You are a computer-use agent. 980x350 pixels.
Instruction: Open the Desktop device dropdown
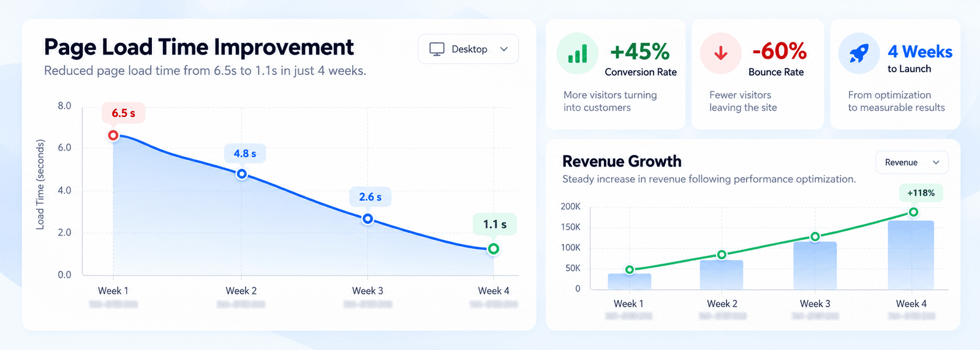tap(469, 49)
